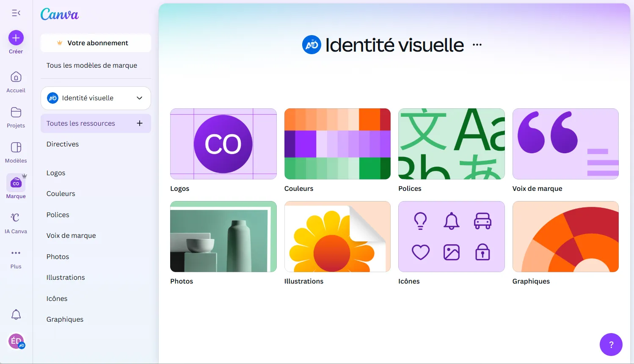Viewport: 634px width, 364px height.
Task: Collapse the left sidebar
Action: click(x=16, y=13)
